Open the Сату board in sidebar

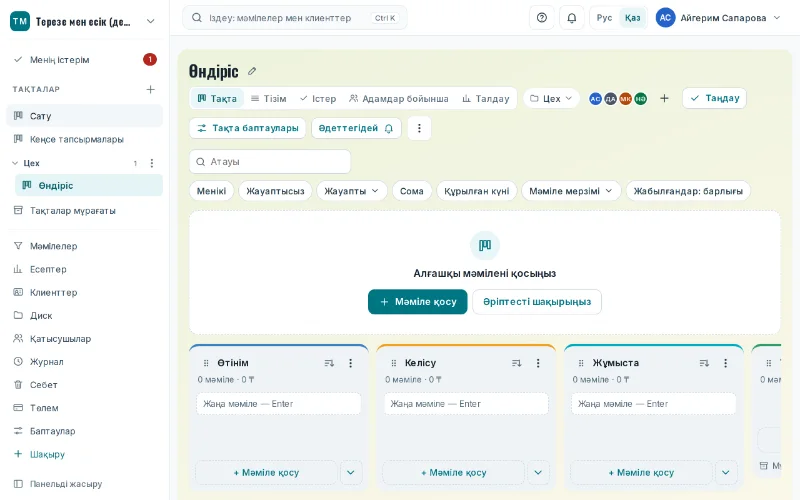click(85, 116)
